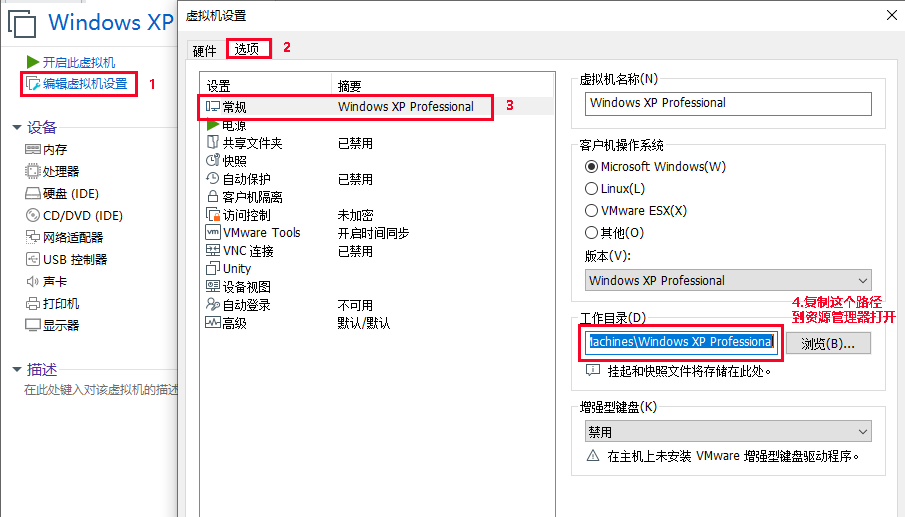Click the warning triangle icon below keyboard dropdown
The width and height of the screenshot is (905, 517).
tap(593, 456)
